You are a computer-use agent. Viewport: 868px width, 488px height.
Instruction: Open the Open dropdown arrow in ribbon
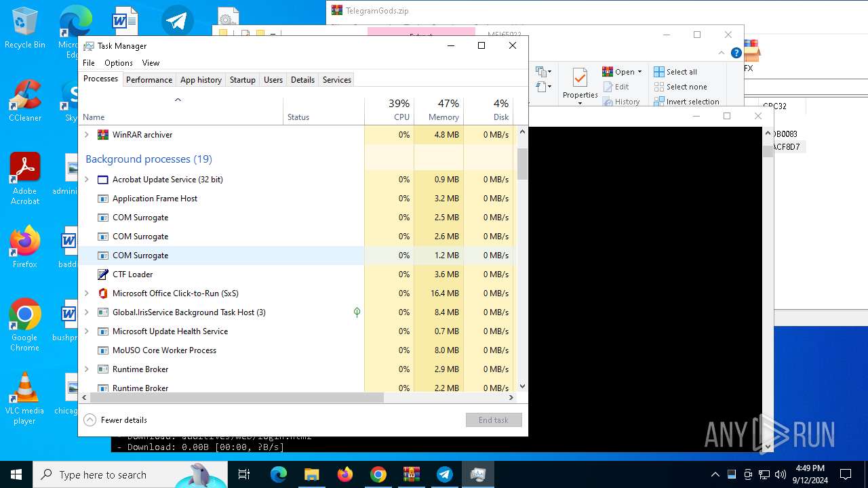coord(639,72)
